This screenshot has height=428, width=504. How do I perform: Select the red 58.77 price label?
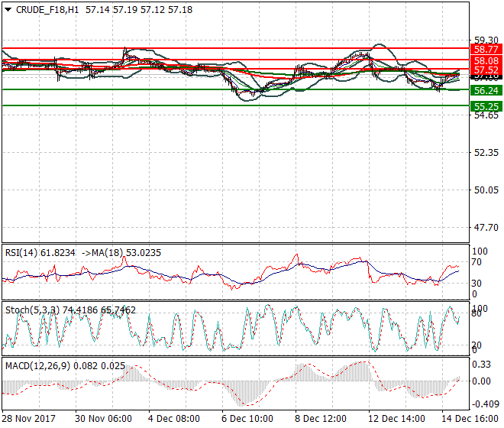click(x=486, y=49)
